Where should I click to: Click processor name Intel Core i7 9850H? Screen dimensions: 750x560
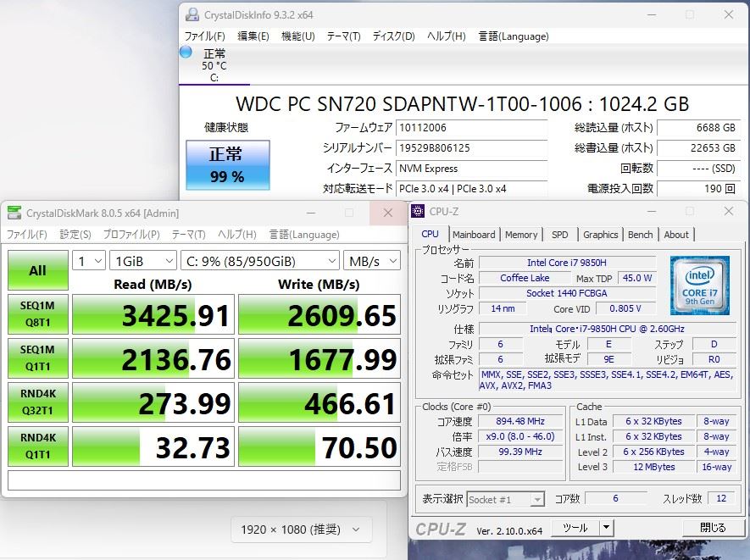[567, 263]
